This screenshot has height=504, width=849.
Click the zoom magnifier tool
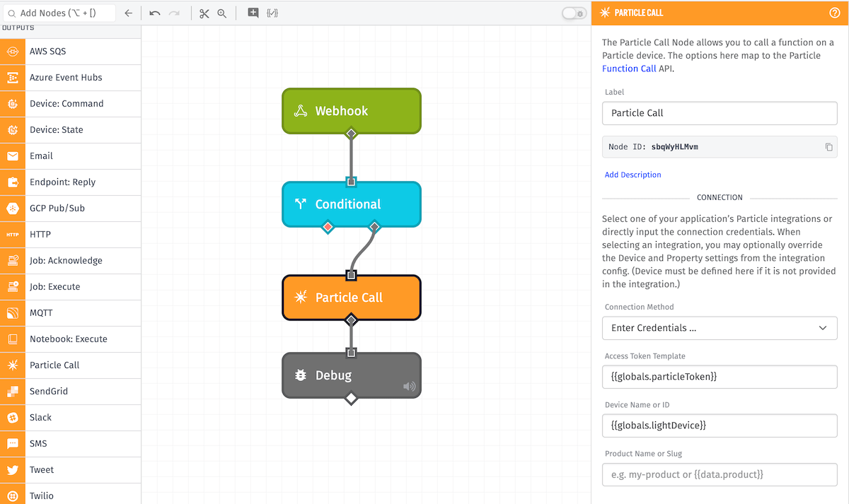222,13
